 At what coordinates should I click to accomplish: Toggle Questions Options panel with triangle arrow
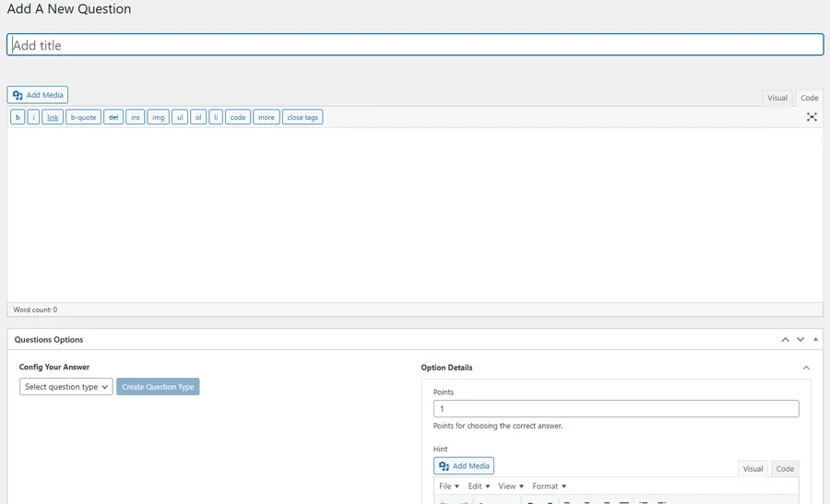[816, 339]
